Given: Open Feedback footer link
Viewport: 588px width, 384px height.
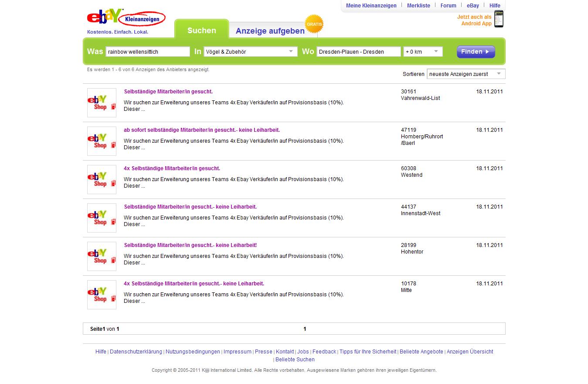Looking at the screenshot, I should coord(324,352).
